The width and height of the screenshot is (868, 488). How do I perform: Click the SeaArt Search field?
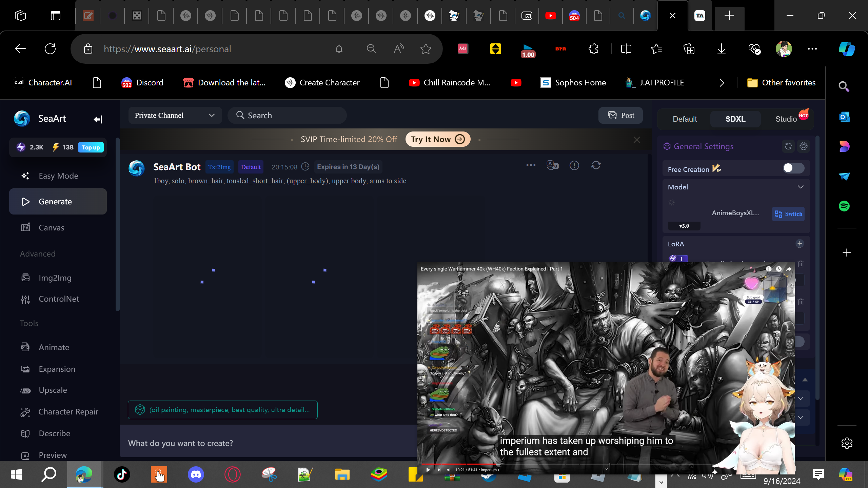[287, 116]
